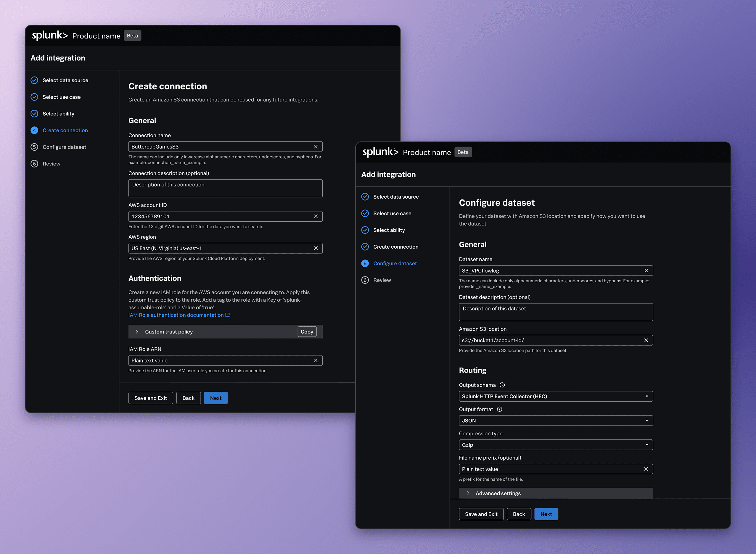Click the Beta badge in the Configure dataset window
This screenshot has height=554, width=756.
pos(463,152)
